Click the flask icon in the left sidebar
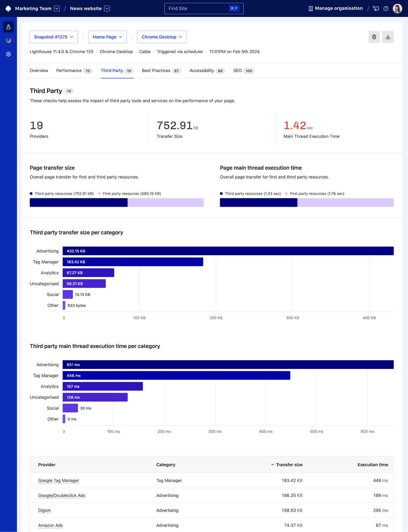 coord(8,27)
